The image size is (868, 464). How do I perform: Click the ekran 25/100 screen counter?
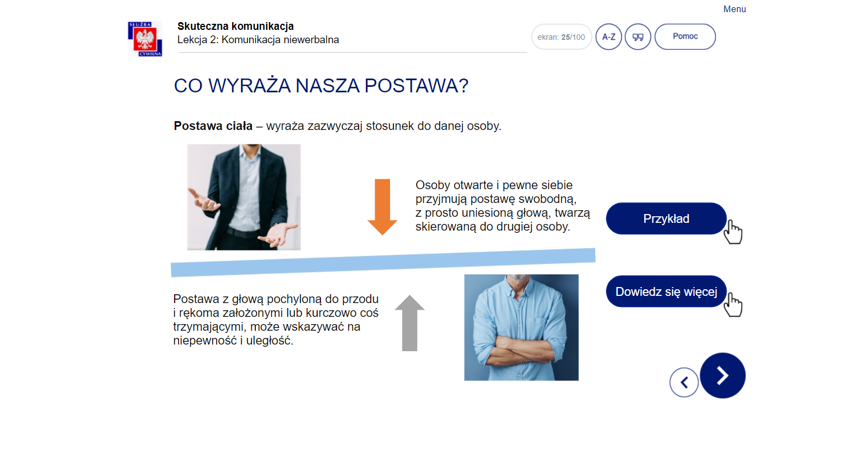point(561,37)
